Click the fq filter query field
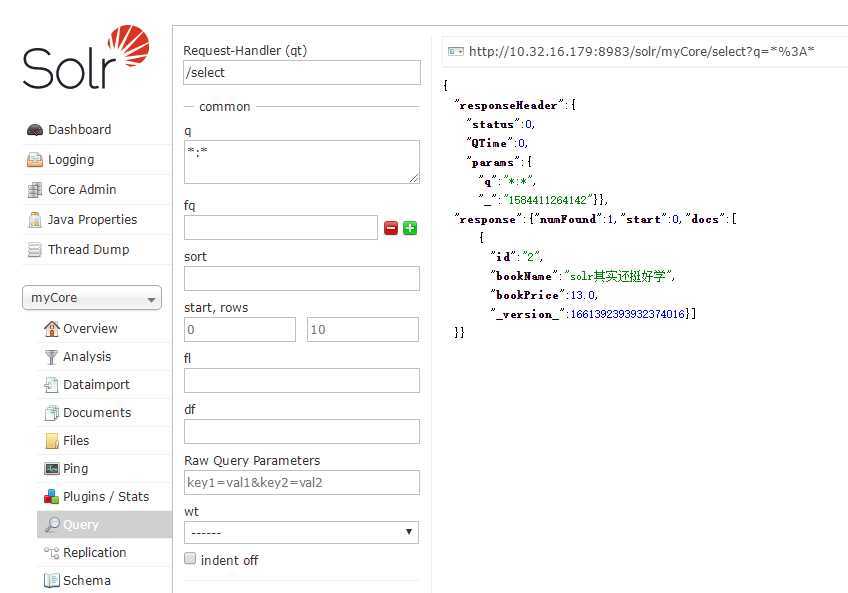The width and height of the screenshot is (848, 593). 281,228
